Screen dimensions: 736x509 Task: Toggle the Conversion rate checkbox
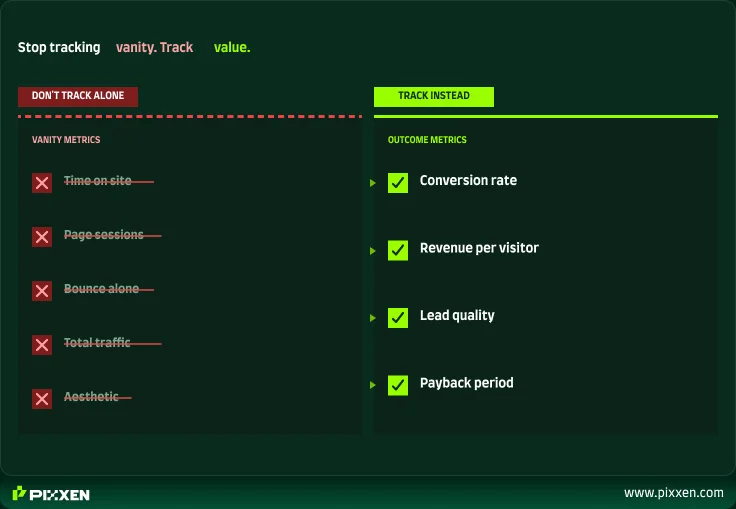coord(398,183)
